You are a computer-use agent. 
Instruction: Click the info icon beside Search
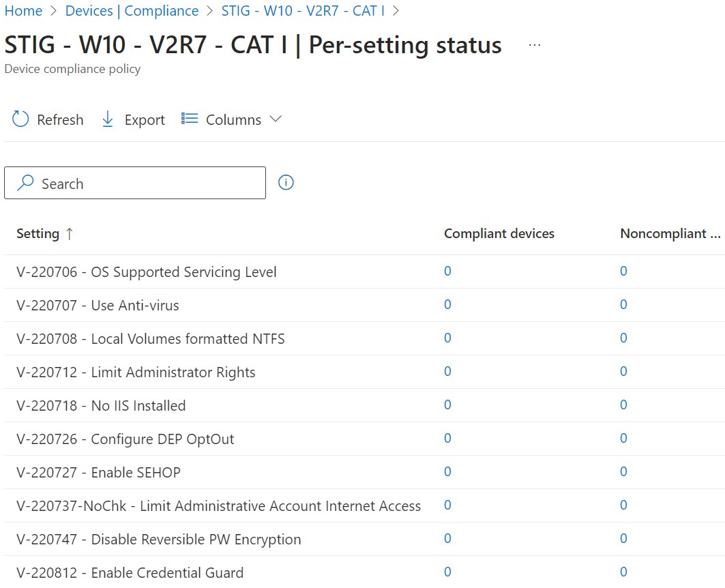pyautogui.click(x=286, y=183)
